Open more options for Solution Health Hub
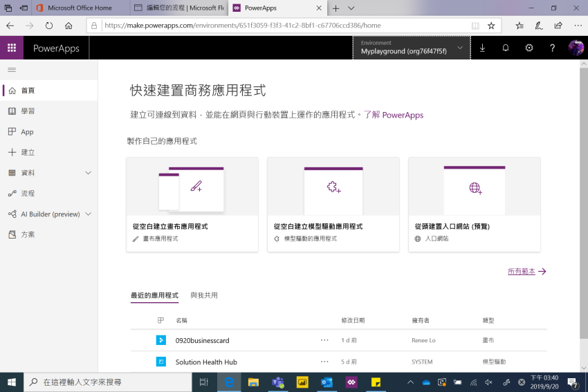588x392 pixels. (324, 362)
